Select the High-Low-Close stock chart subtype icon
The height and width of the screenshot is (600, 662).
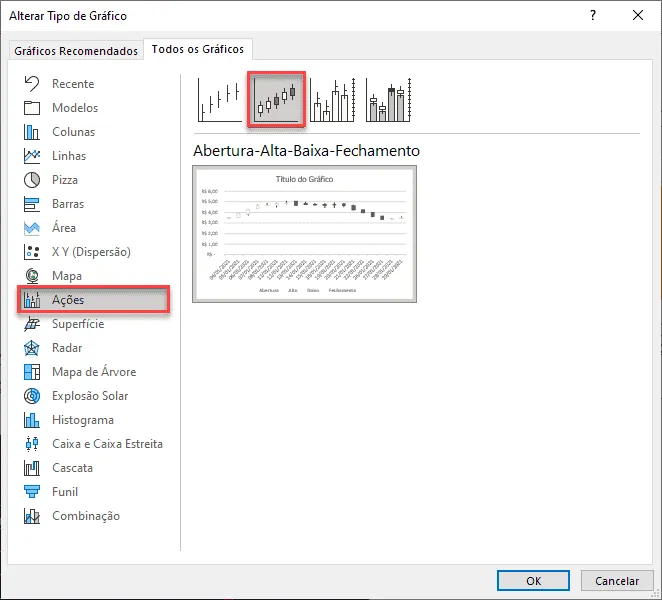(x=220, y=100)
